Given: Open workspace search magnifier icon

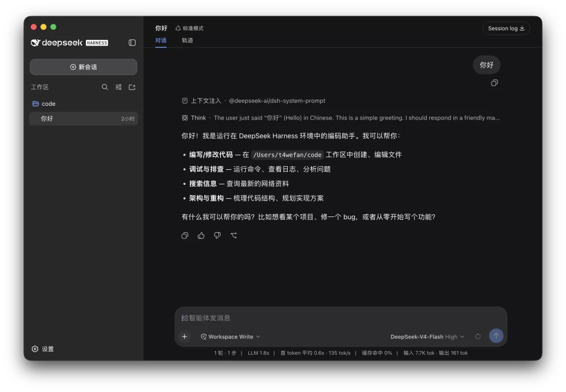Looking at the screenshot, I should pos(105,87).
